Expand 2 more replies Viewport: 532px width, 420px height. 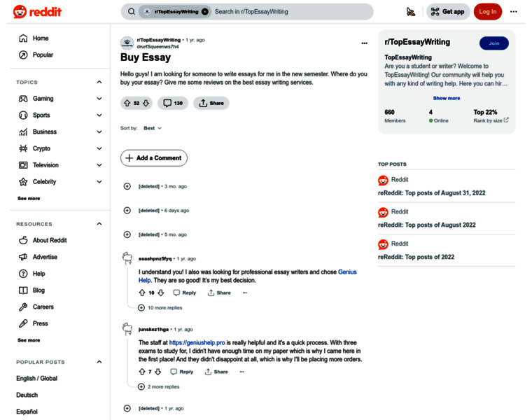point(159,387)
